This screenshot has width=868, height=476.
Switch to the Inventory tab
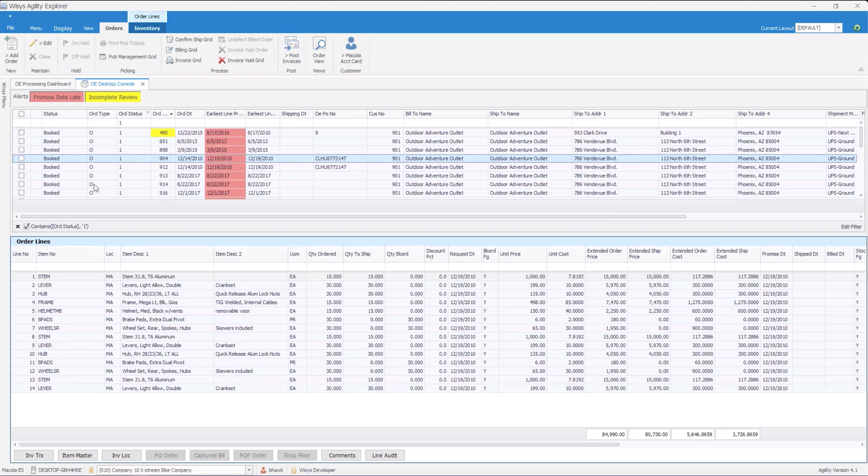pyautogui.click(x=147, y=28)
